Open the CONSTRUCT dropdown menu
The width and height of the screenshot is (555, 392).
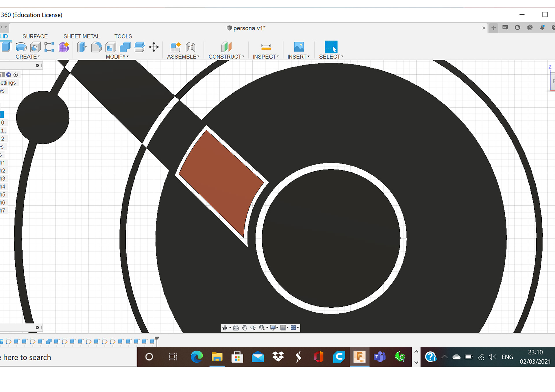226,57
